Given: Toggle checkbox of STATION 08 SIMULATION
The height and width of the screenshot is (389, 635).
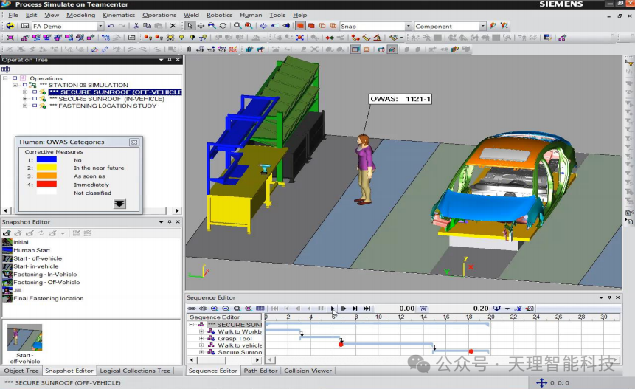Looking at the screenshot, I should pos(25,85).
